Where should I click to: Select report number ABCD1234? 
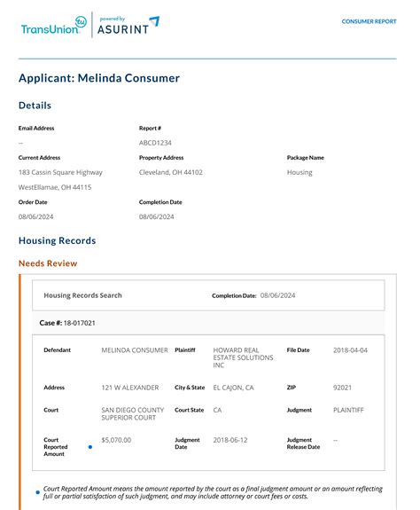155,143
